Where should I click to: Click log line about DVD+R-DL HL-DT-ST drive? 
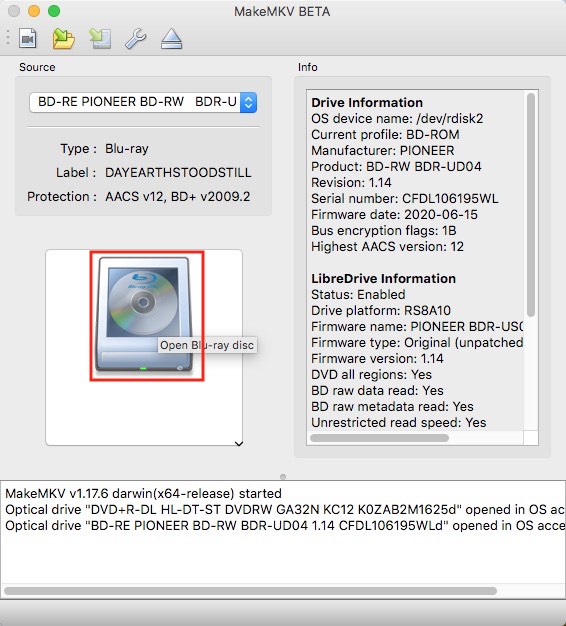point(285,509)
